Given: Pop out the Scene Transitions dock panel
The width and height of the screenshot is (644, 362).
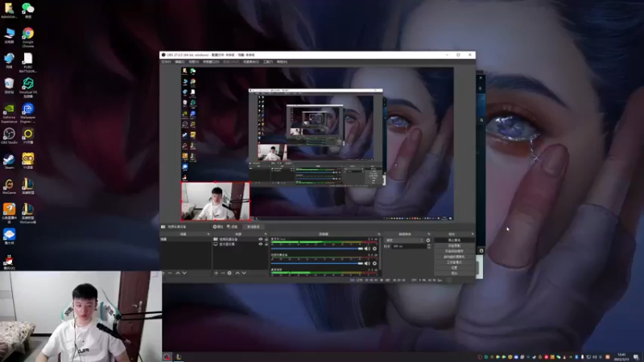Looking at the screenshot, I should [x=429, y=234].
